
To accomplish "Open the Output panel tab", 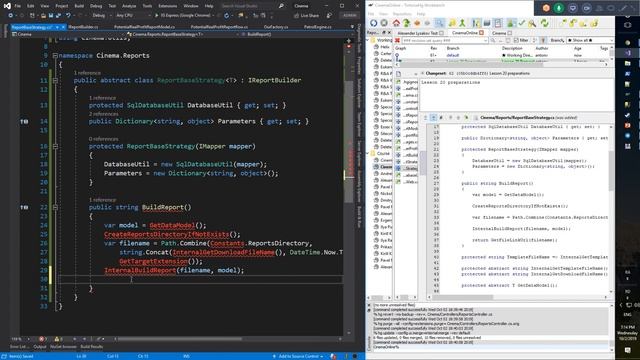I will click(40, 347).
